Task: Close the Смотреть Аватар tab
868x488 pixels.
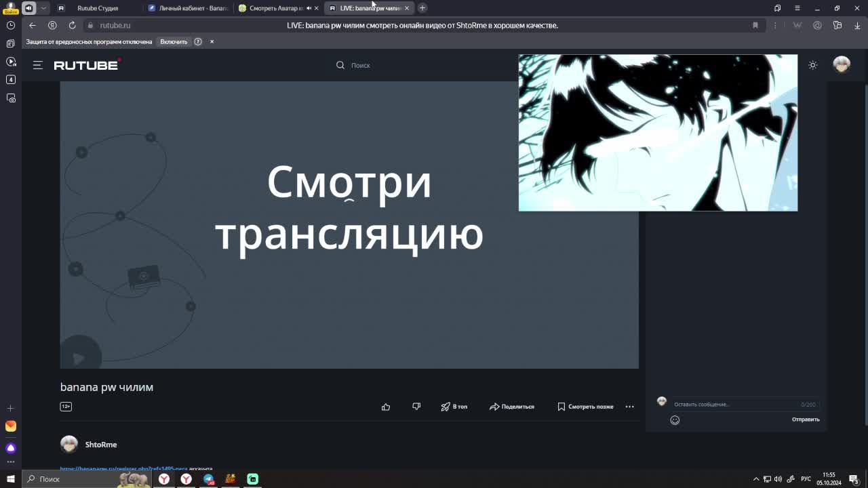Action: click(x=316, y=8)
